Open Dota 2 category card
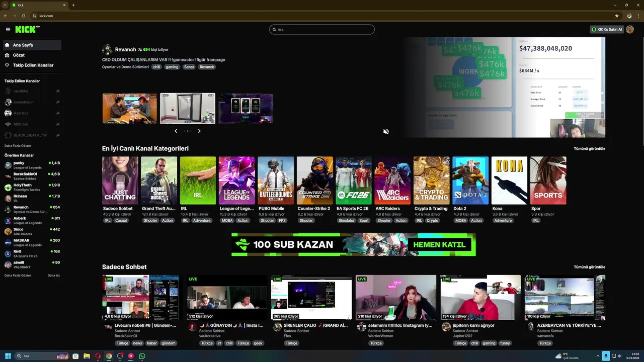The image size is (644, 362). point(470,180)
